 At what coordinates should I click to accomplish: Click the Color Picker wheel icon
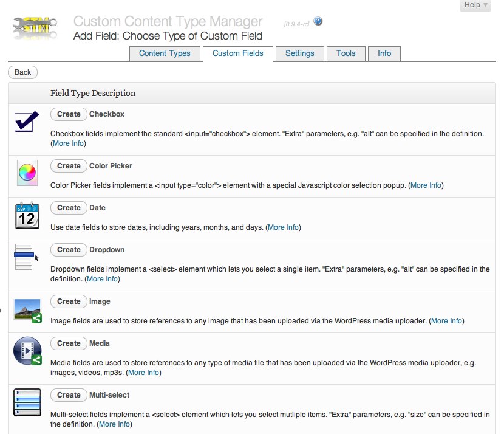(x=27, y=173)
